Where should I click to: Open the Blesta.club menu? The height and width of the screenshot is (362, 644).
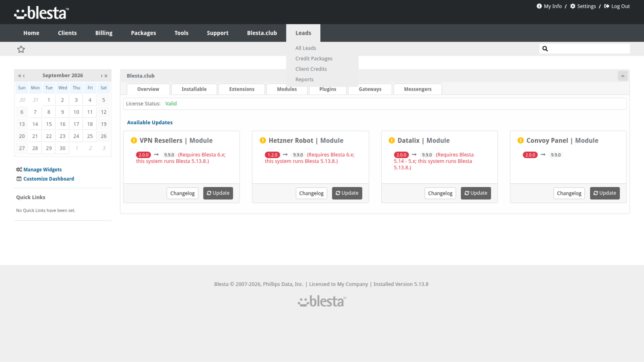click(x=262, y=33)
